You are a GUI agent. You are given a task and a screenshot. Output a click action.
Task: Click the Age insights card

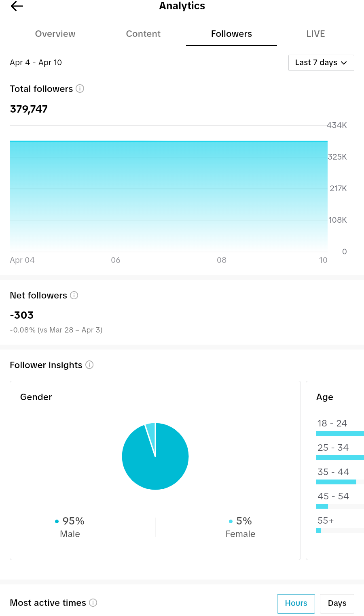pos(335,470)
